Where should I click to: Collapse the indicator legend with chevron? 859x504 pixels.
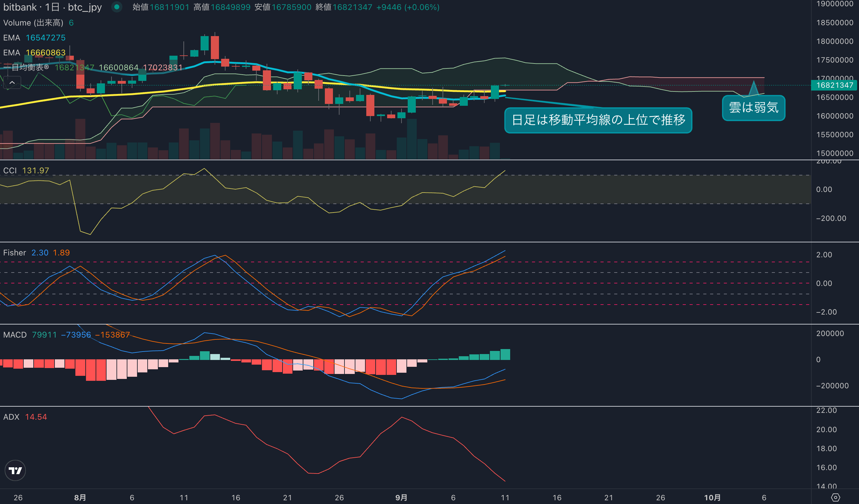point(12,83)
